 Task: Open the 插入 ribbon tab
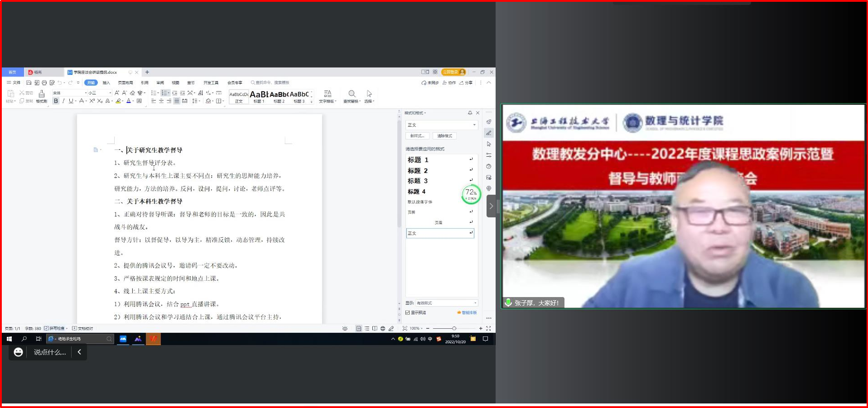[x=106, y=83]
